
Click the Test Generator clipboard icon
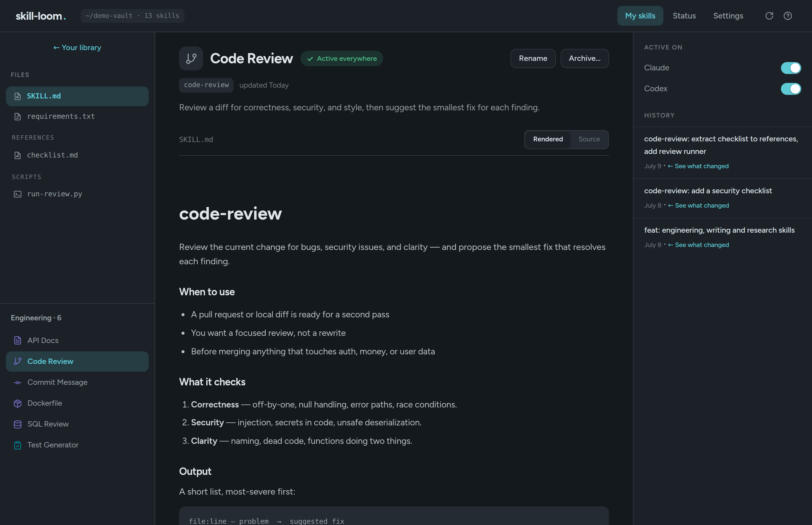coord(18,445)
